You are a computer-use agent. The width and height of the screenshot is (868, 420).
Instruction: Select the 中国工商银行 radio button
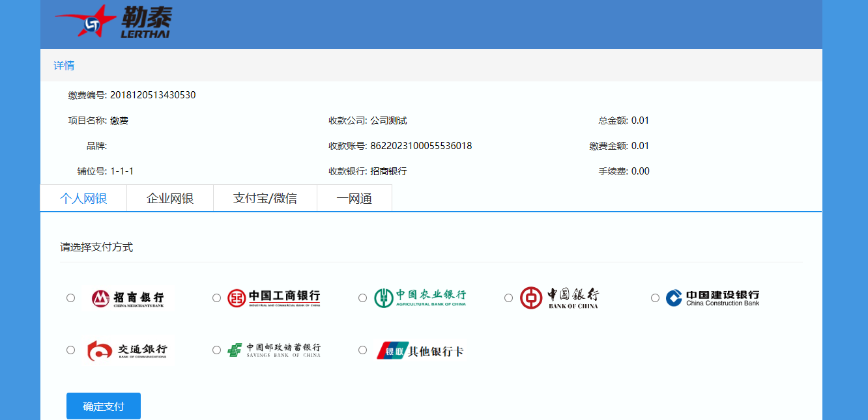tap(217, 298)
